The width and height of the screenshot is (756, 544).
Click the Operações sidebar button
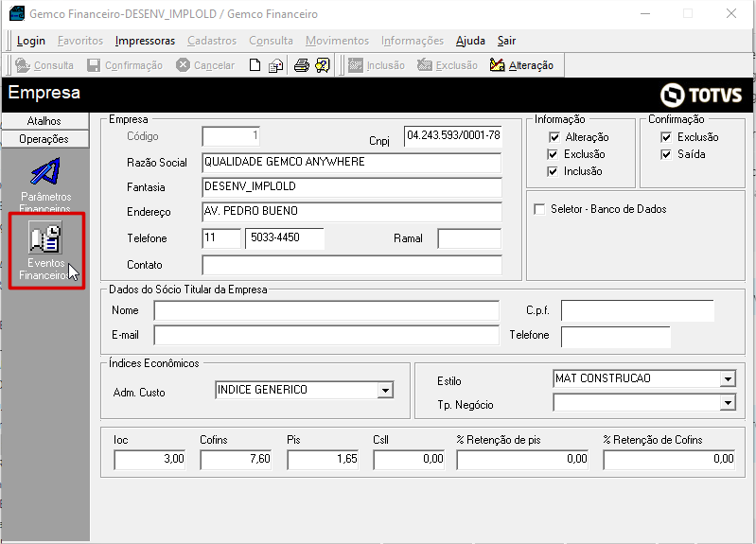(x=44, y=139)
